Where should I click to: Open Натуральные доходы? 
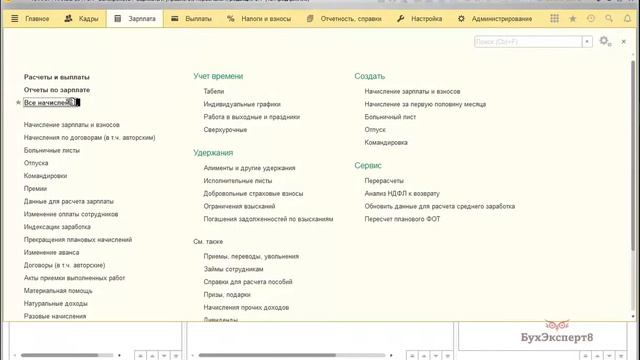click(56, 303)
